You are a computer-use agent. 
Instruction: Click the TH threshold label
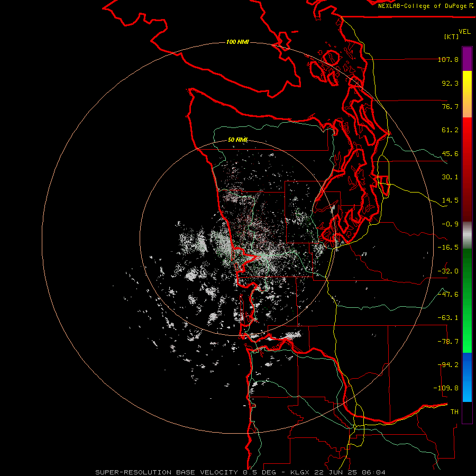coord(454,412)
